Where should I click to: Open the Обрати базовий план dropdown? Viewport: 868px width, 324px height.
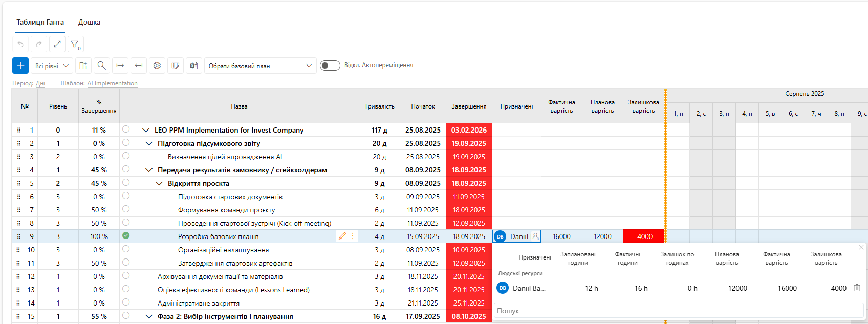coord(260,66)
